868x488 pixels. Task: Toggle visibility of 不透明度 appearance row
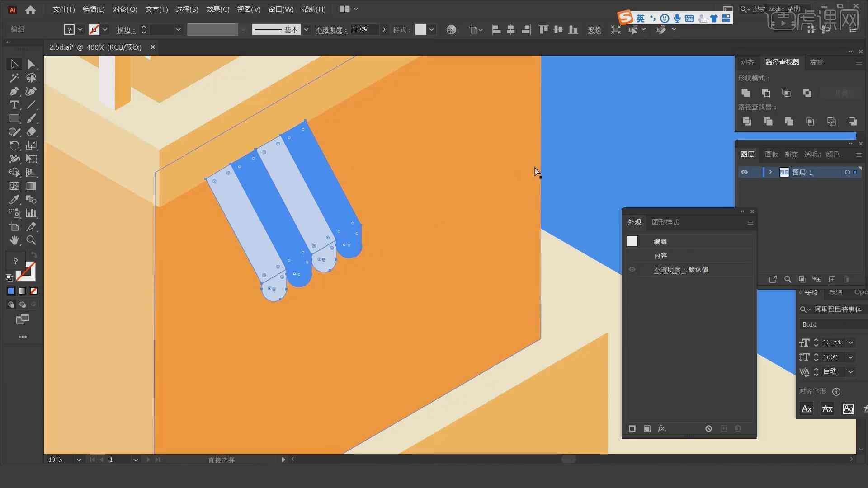click(x=632, y=270)
